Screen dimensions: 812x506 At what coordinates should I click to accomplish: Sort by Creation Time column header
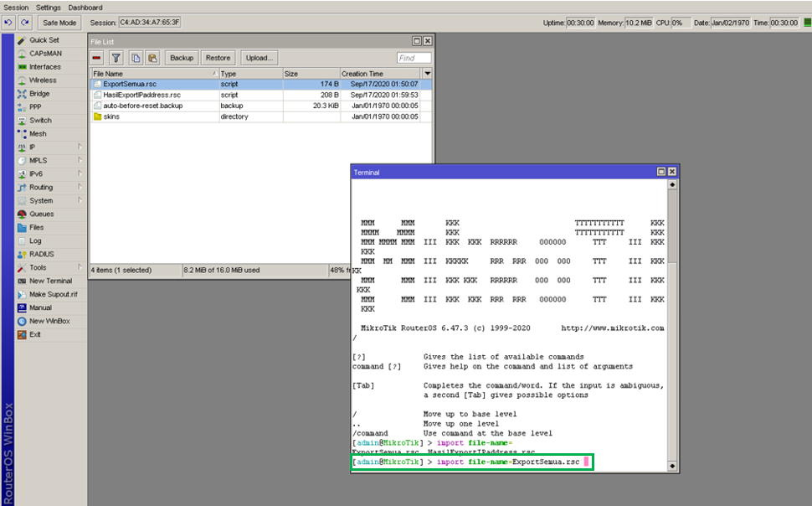381,74
